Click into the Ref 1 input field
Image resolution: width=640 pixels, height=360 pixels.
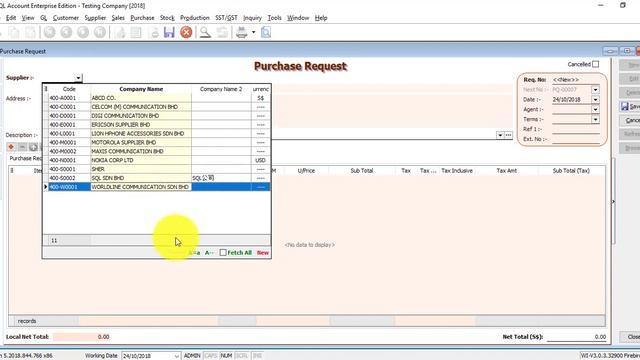tap(576, 129)
